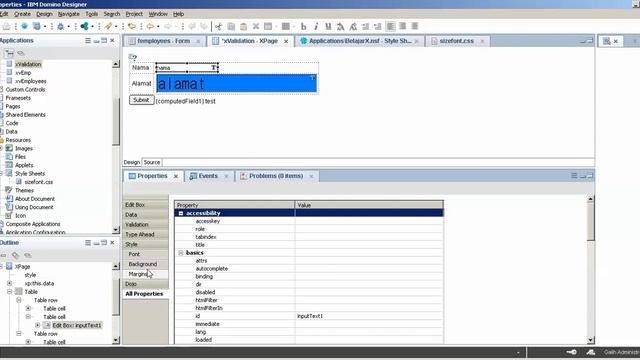Viewport: 640px width, 360px height.
Task: Click the Indent icon in toolbar
Action: click(x=365, y=27)
